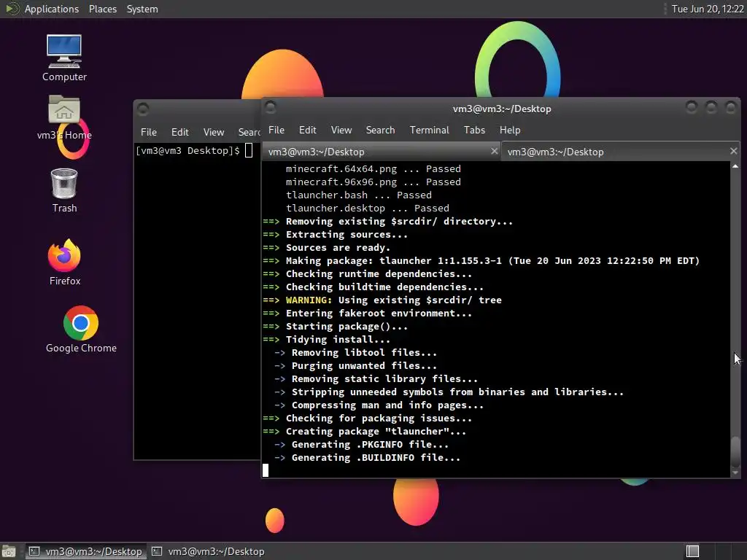Click the line 'Entering fakeroot environment...'

[x=379, y=314]
